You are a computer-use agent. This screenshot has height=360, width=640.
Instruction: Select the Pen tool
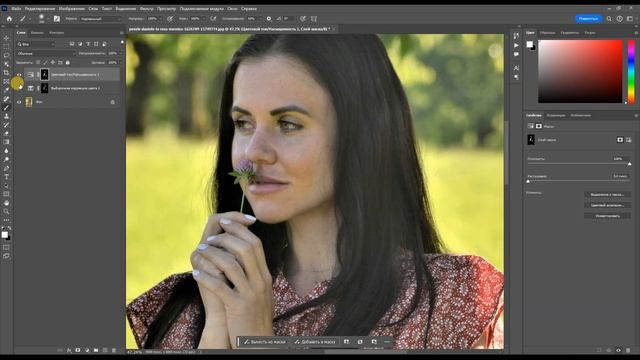coord(6,168)
